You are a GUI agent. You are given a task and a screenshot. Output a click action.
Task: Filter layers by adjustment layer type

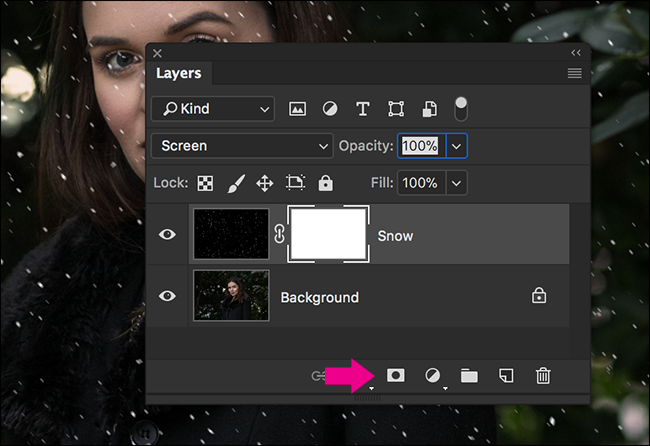coord(330,109)
